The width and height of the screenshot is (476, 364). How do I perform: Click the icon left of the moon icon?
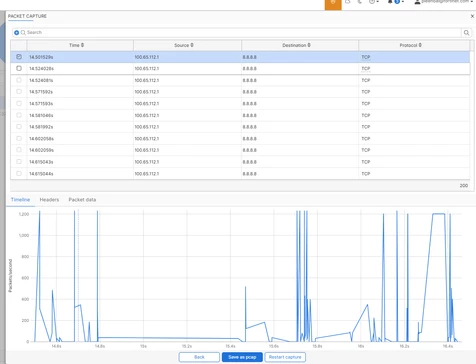point(348,2)
